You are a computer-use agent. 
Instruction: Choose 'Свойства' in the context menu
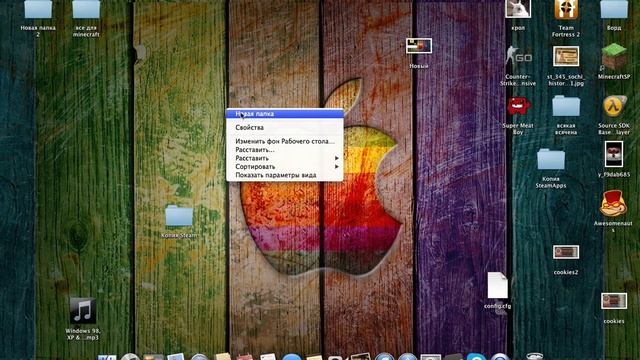[284, 128]
